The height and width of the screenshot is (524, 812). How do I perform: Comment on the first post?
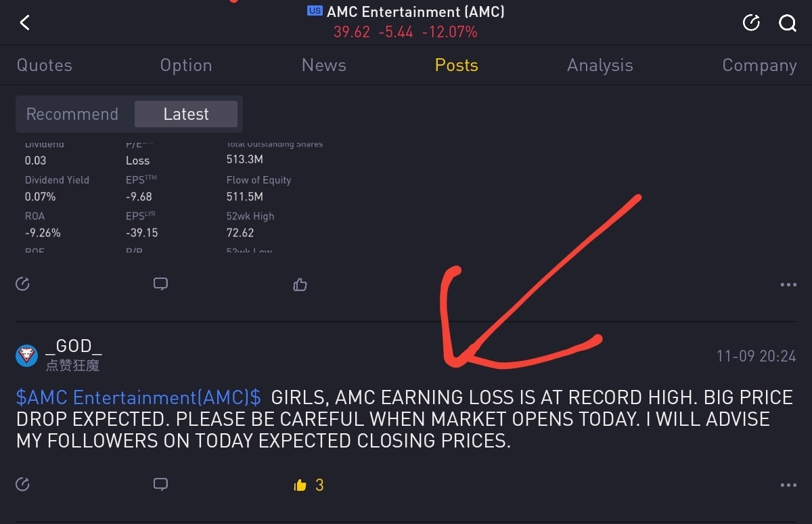(160, 284)
